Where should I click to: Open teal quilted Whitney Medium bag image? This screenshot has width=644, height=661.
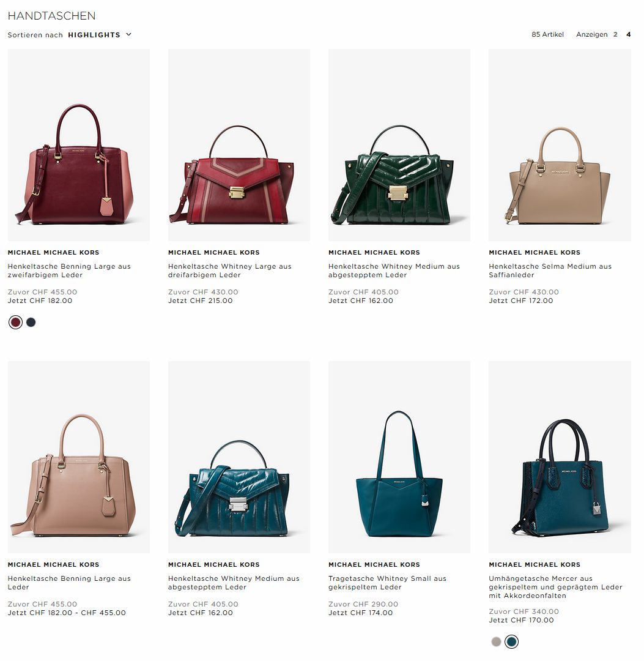(239, 457)
